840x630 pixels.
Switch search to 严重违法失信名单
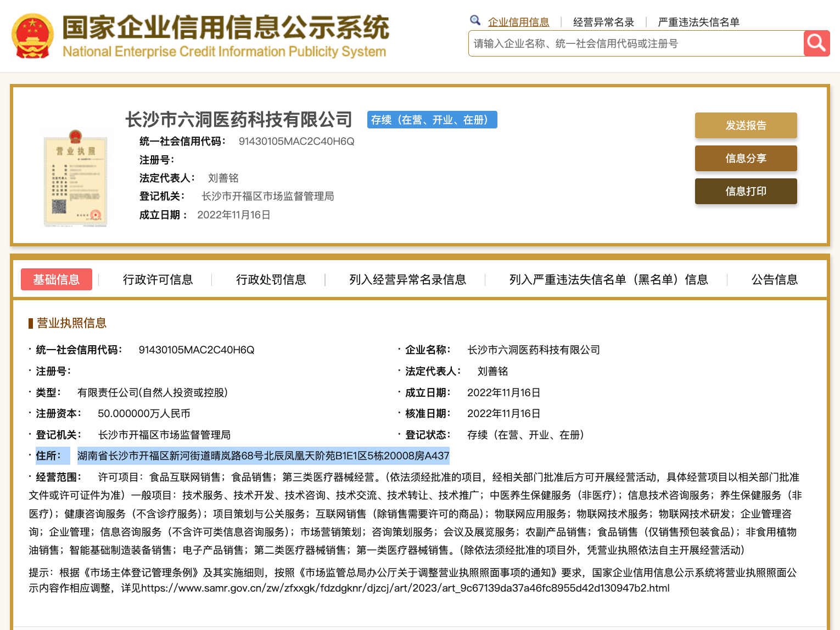698,22
